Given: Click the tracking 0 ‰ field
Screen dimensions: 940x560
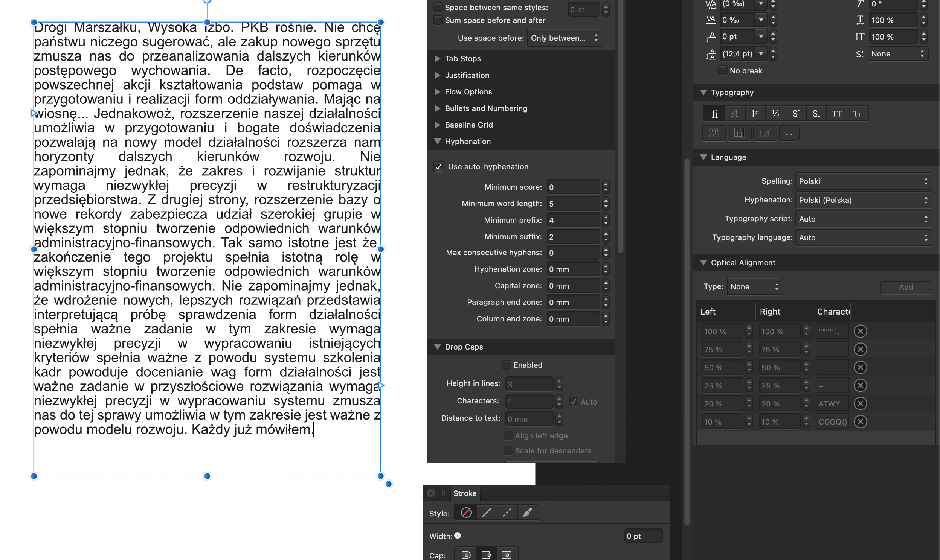Looking at the screenshot, I should point(738,20).
